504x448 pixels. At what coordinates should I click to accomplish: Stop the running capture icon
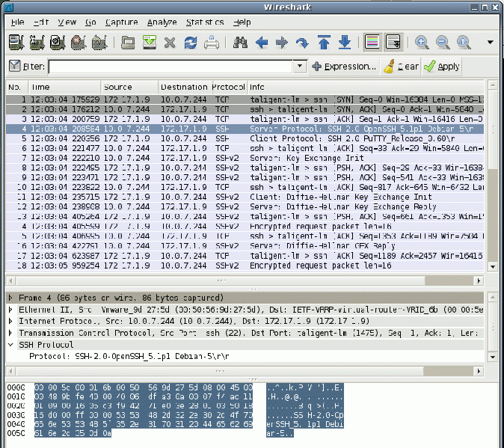tap(79, 43)
